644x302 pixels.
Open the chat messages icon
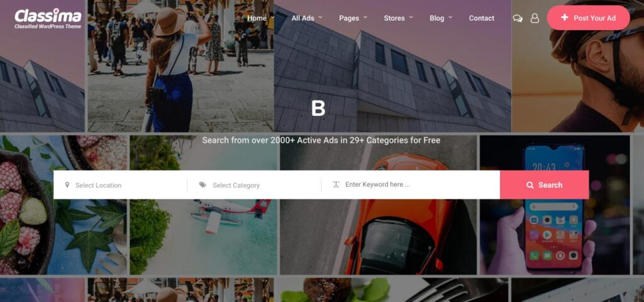click(x=518, y=18)
